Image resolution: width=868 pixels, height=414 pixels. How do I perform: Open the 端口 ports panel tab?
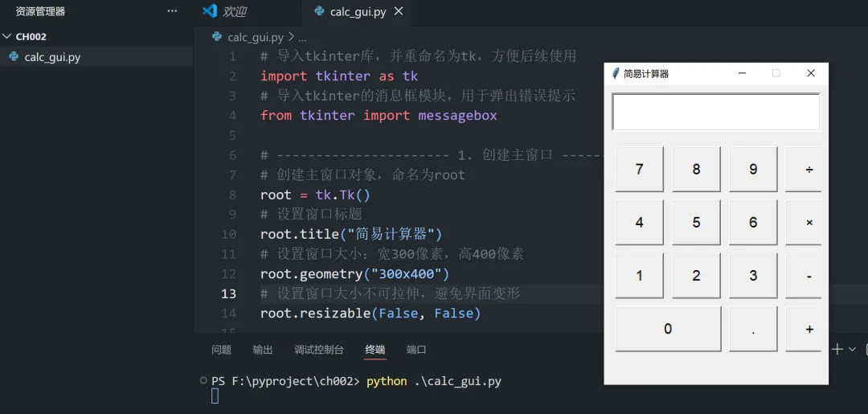[x=416, y=350]
